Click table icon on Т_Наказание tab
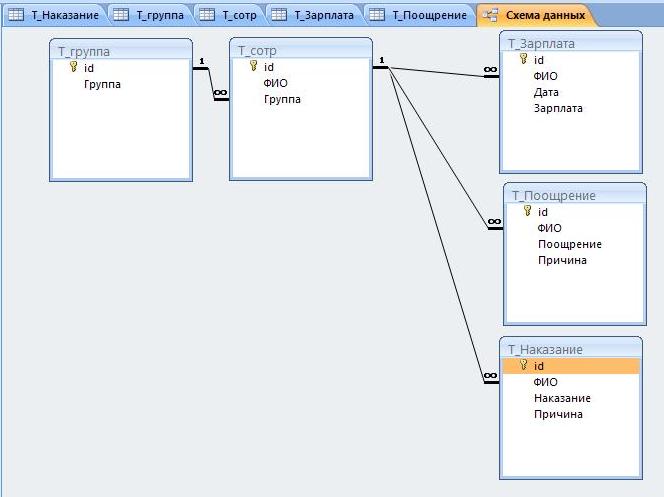 [16, 15]
